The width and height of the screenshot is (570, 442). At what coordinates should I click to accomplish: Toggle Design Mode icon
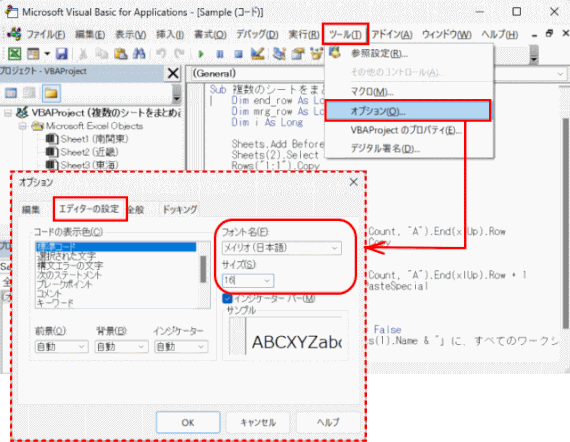click(257, 54)
